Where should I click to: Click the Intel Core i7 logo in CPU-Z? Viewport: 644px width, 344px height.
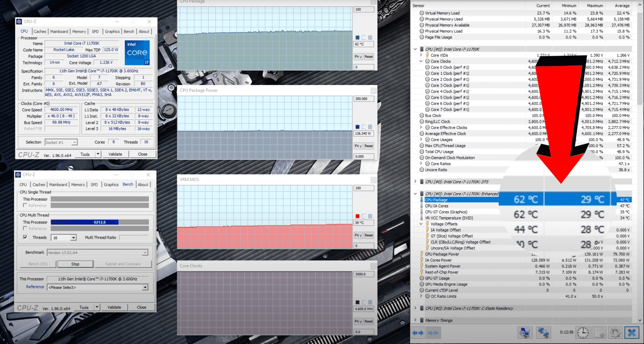137,53
